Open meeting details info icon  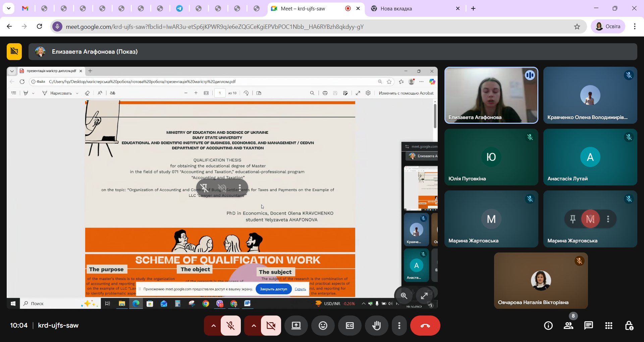pyautogui.click(x=548, y=326)
